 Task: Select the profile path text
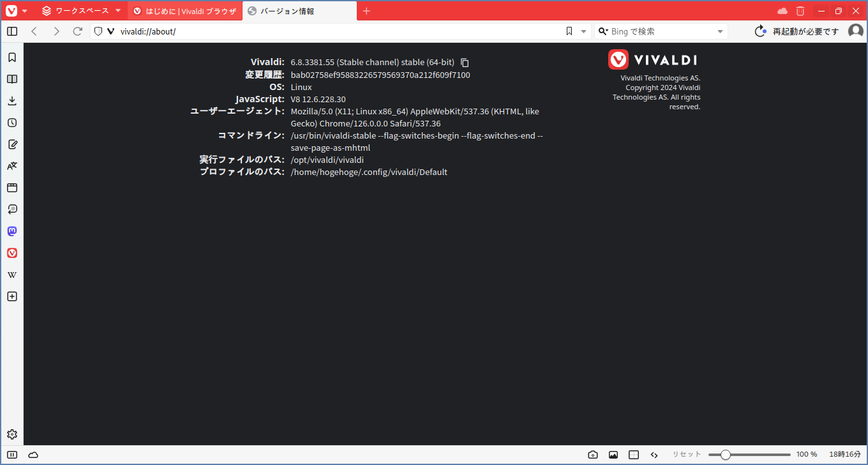click(369, 172)
